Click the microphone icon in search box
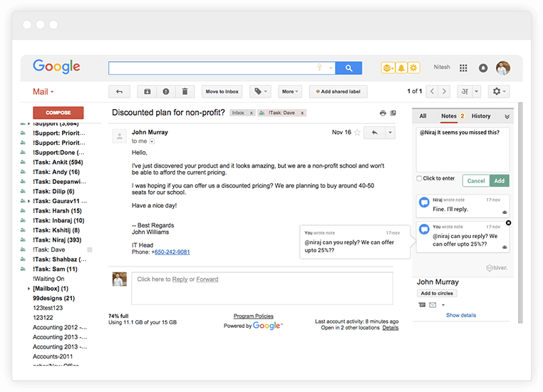Viewport: 543px width, 392px height. [319, 67]
